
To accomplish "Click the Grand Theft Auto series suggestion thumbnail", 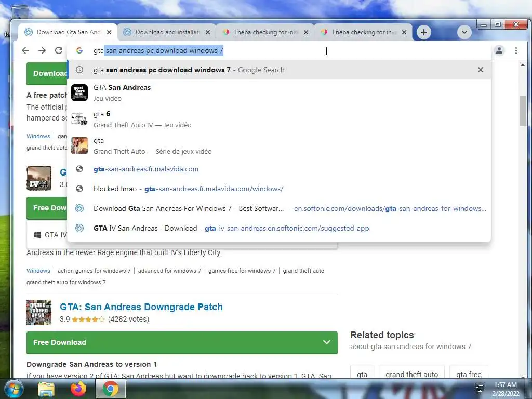I will pyautogui.click(x=79, y=145).
